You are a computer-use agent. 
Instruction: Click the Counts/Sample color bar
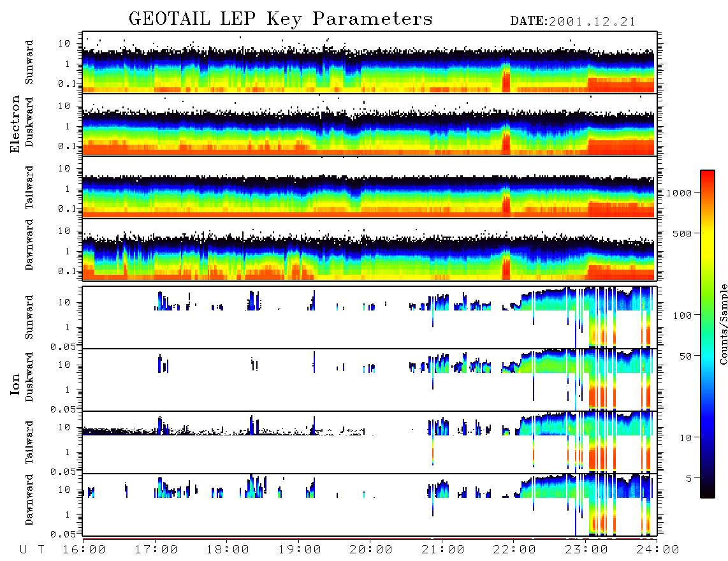pos(707,334)
